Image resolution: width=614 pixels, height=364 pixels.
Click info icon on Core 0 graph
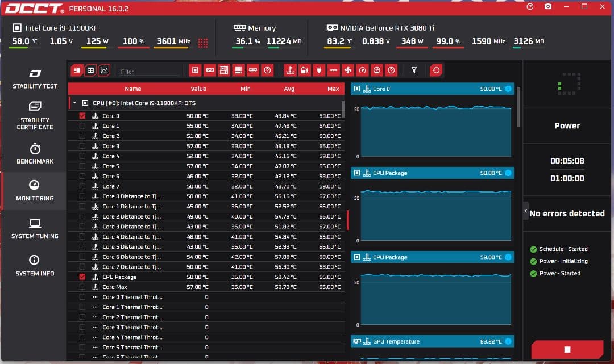[x=508, y=89]
